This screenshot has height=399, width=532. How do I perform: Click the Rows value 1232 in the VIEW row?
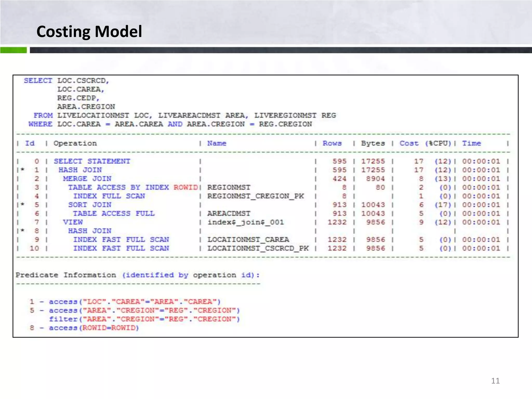[x=337, y=222]
